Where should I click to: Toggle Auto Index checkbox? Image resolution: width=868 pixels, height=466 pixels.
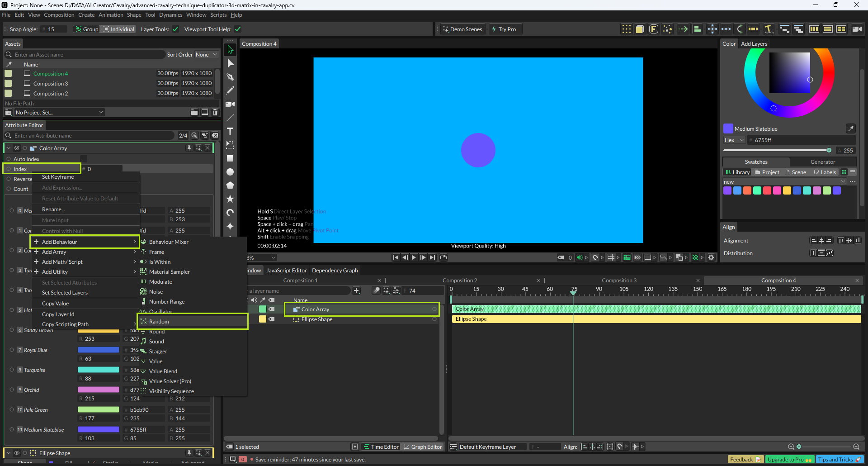[x=84, y=159]
